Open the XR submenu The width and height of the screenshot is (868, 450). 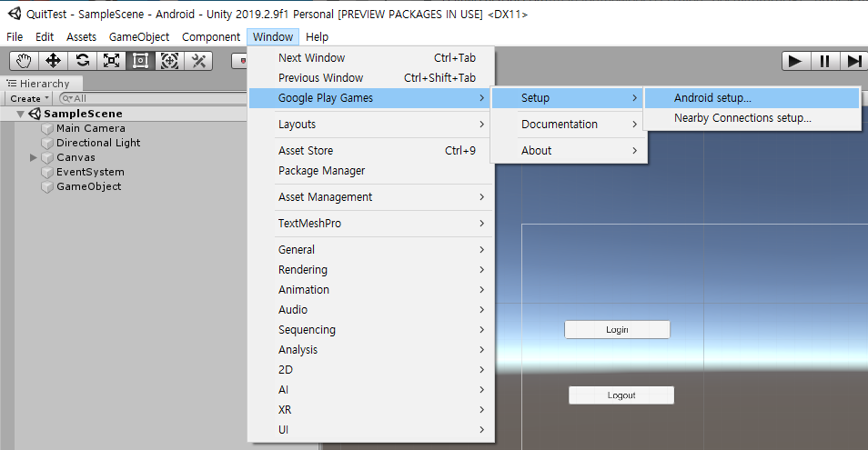pyautogui.click(x=371, y=410)
